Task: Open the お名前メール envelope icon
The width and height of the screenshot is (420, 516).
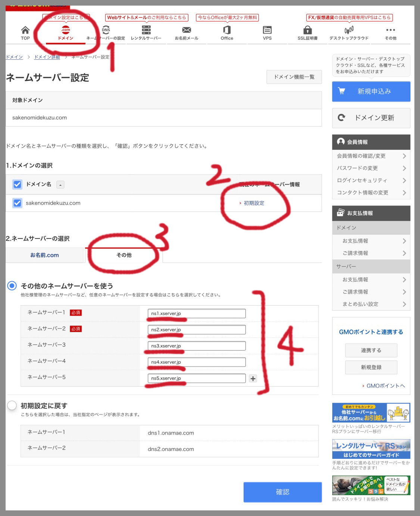Action: 187,30
